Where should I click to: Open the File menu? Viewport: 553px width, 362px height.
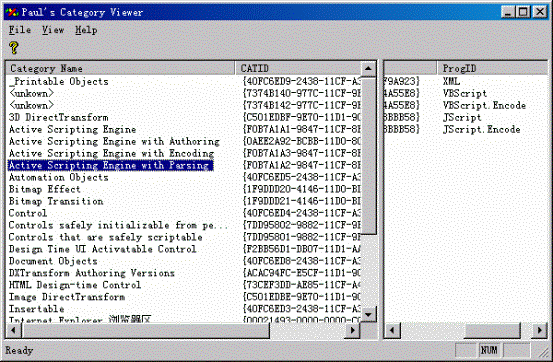[20, 30]
